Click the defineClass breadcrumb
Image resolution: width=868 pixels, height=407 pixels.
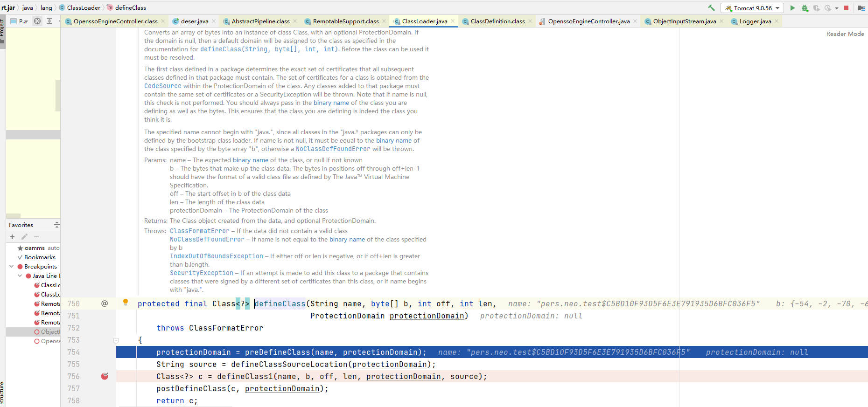(x=126, y=7)
